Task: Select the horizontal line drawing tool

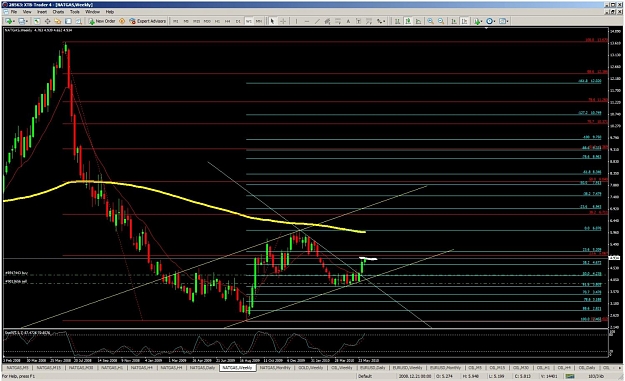Action: (x=307, y=21)
